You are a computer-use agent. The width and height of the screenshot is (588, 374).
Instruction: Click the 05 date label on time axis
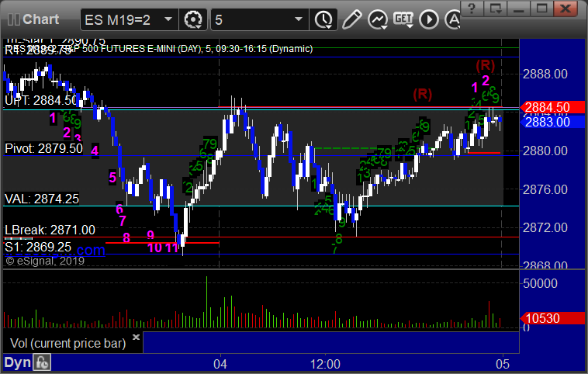tap(503, 364)
